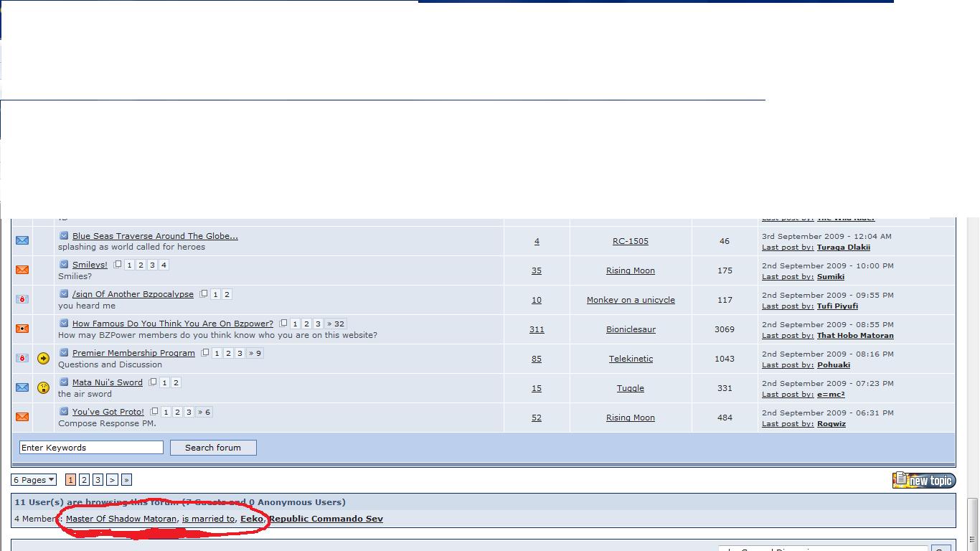Open Telekinetic's profile
Viewport: 980px width, 551px height.
[631, 359]
